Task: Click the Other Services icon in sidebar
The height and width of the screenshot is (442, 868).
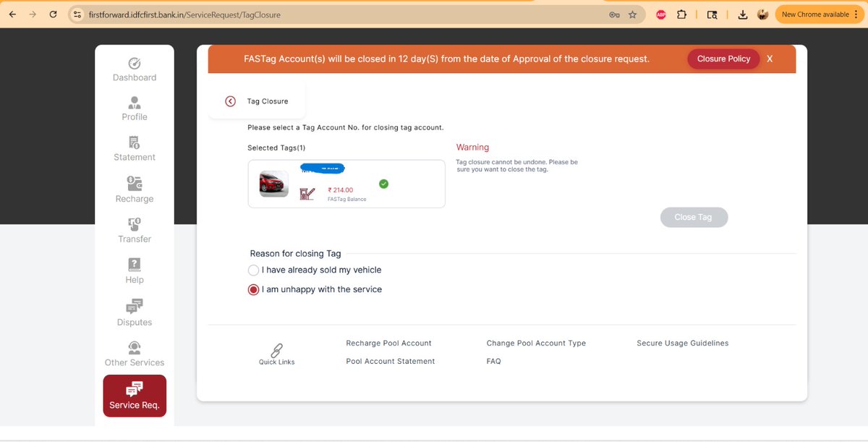Action: pos(135,347)
